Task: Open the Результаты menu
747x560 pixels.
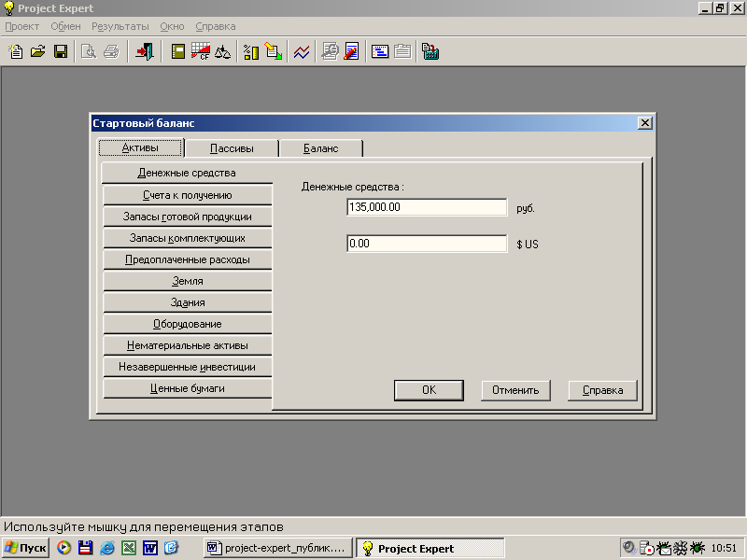Action: pyautogui.click(x=120, y=27)
